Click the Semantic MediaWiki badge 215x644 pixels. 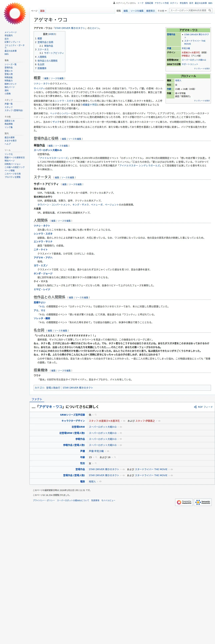coord(203,502)
